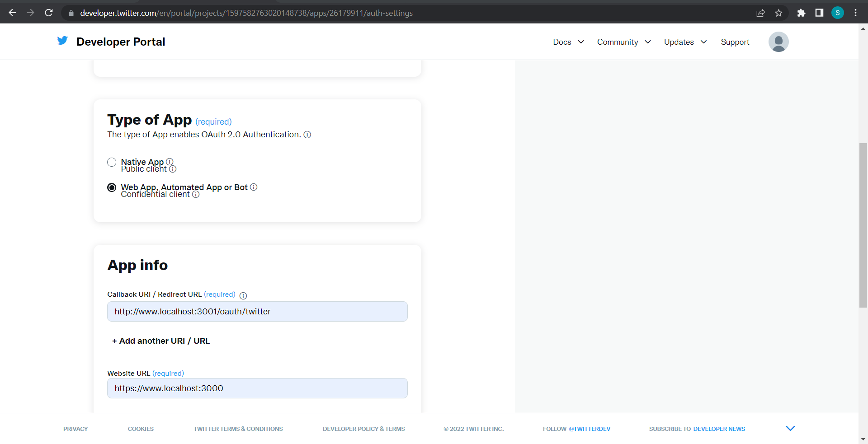The height and width of the screenshot is (444, 868).
Task: Click the Callback URI input field
Action: click(x=257, y=312)
